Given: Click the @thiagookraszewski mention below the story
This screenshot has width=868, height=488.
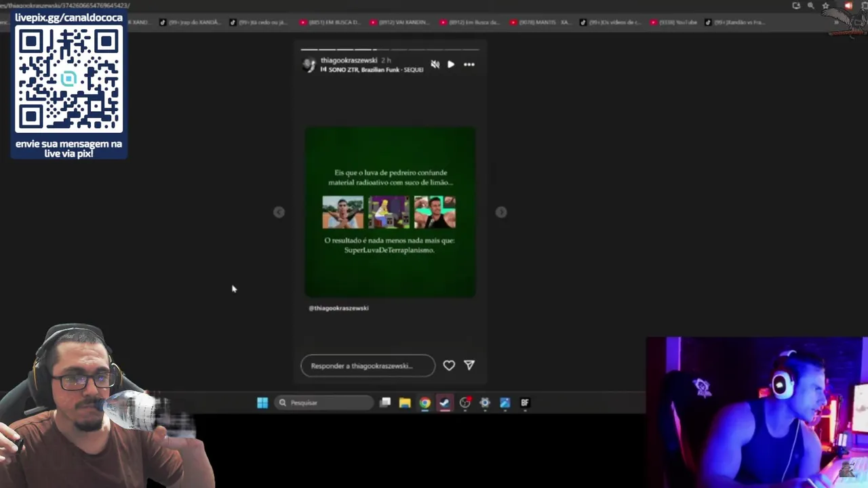Looking at the screenshot, I should point(338,308).
